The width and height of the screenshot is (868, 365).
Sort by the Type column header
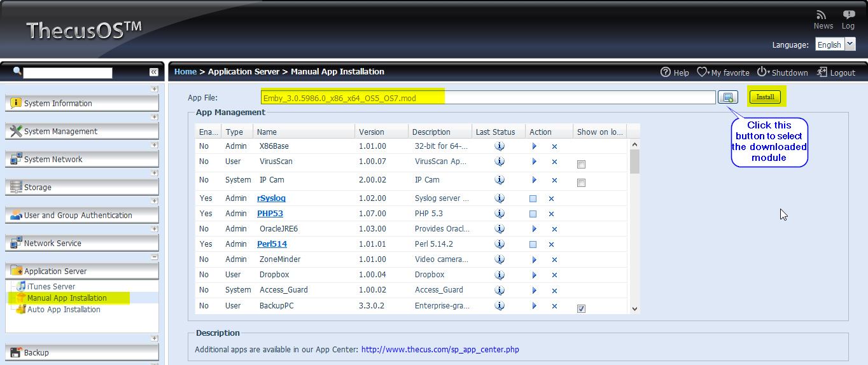[x=237, y=132]
